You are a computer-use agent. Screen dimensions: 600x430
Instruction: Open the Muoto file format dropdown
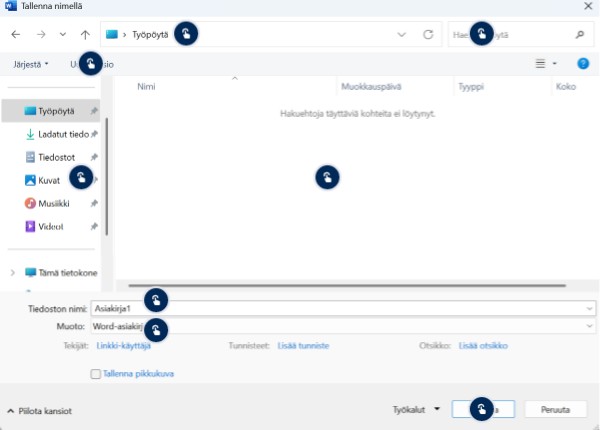point(589,326)
